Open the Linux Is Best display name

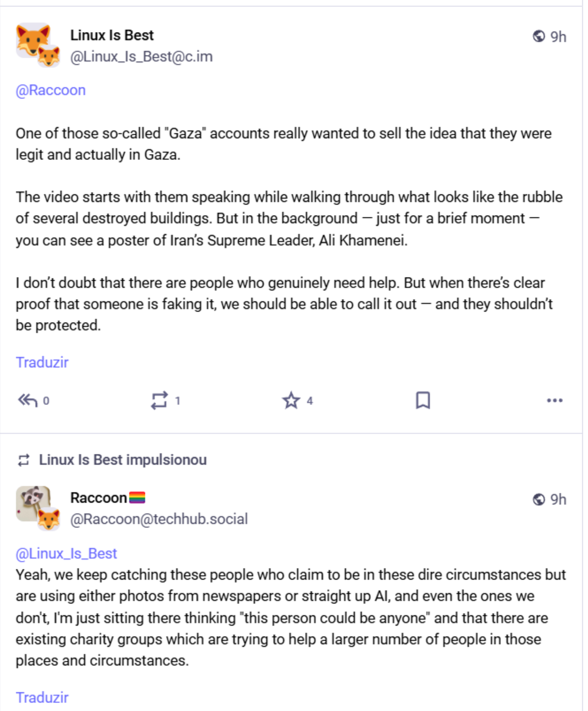(x=112, y=35)
